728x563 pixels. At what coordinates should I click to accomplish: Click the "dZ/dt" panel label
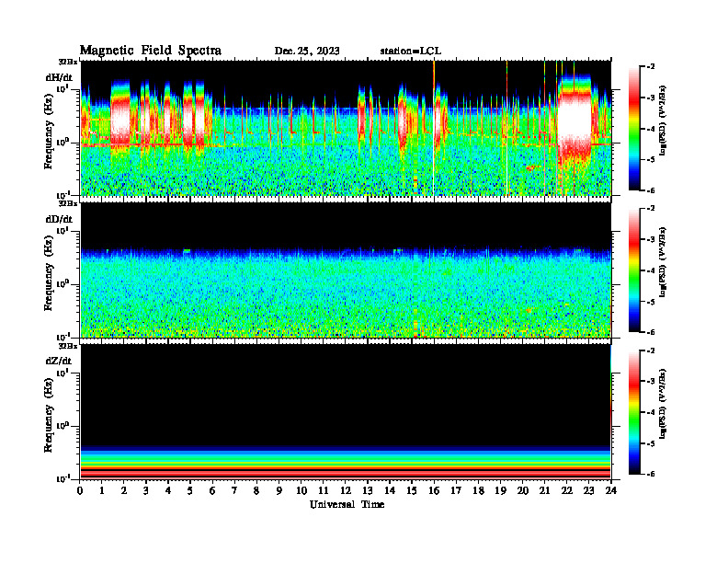pyautogui.click(x=59, y=361)
